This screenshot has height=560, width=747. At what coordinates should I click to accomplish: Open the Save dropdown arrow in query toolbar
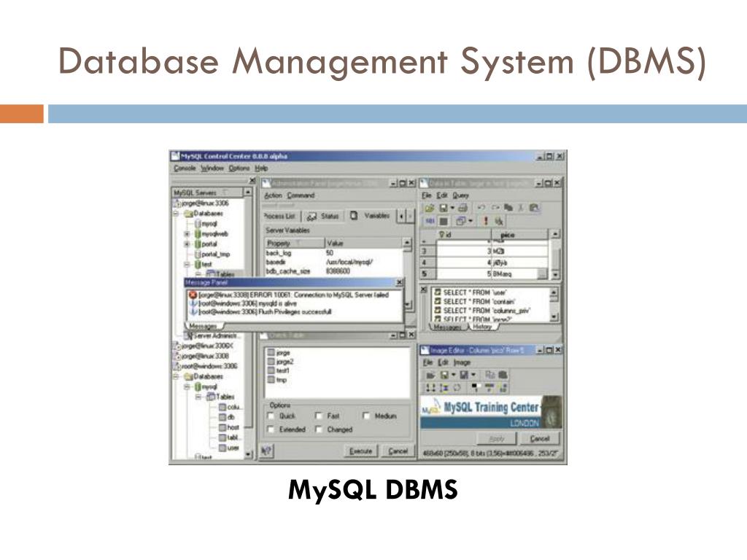452,208
